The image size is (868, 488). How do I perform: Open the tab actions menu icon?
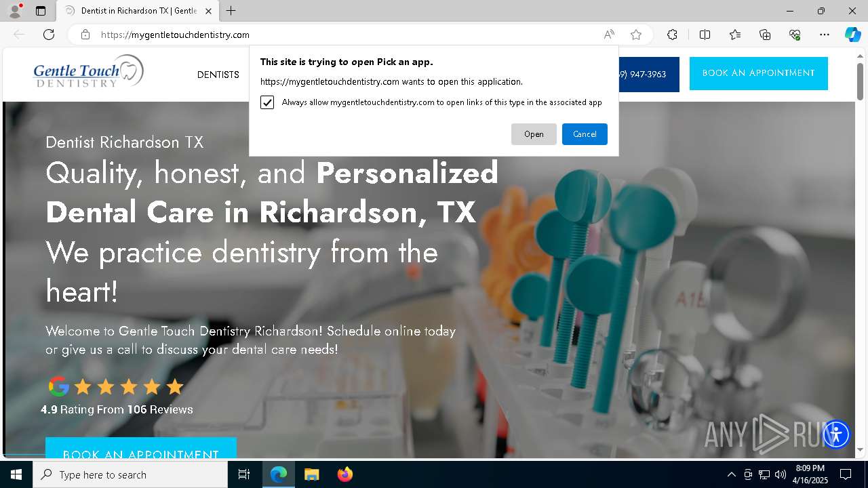pyautogui.click(x=41, y=11)
